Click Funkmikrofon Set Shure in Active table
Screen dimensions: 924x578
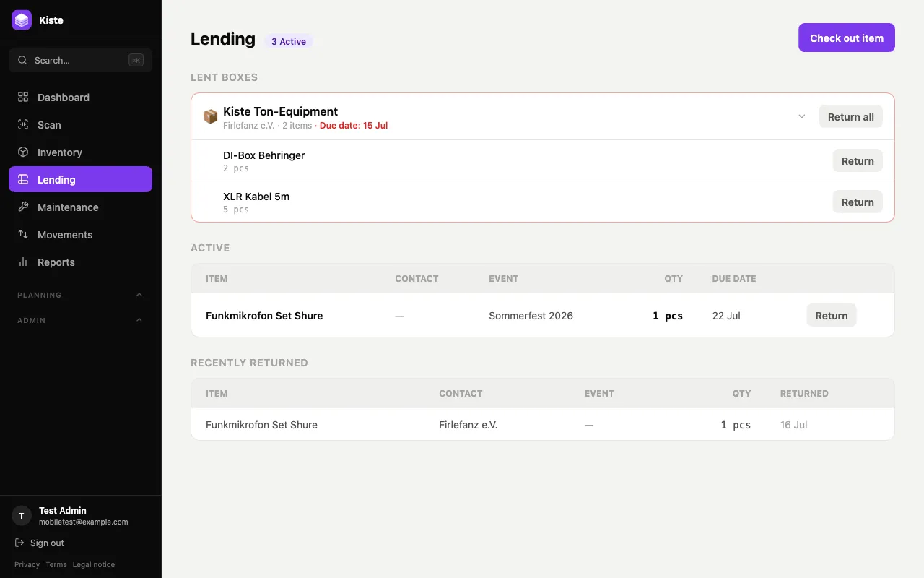[x=264, y=315]
